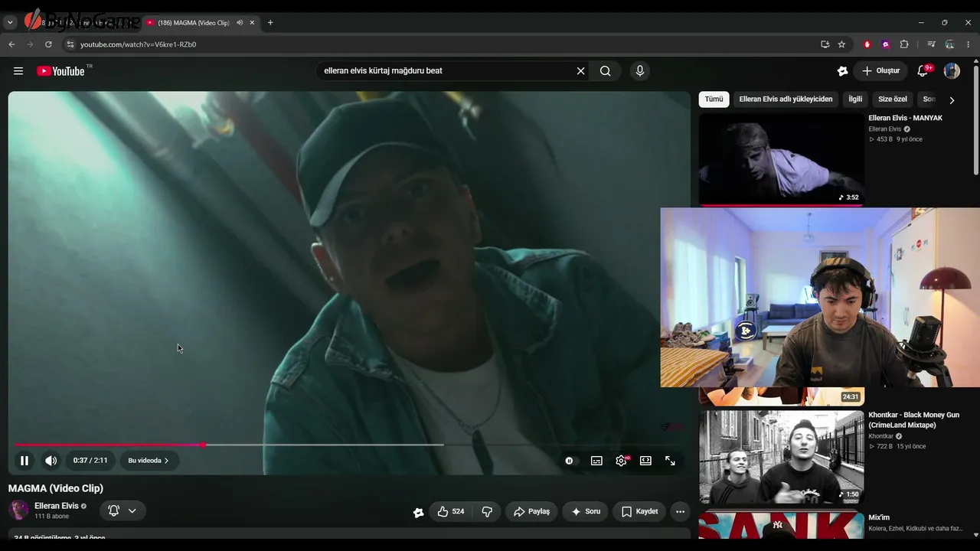Open the 'Elleran Elvis - MANYAK' title link
This screenshot has width=980, height=551.
coord(905,118)
